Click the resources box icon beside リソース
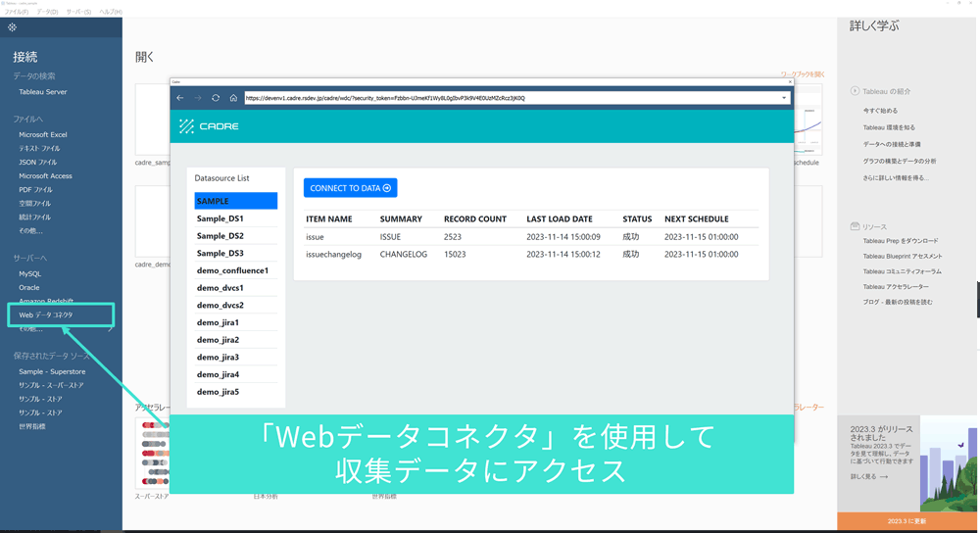 [855, 226]
